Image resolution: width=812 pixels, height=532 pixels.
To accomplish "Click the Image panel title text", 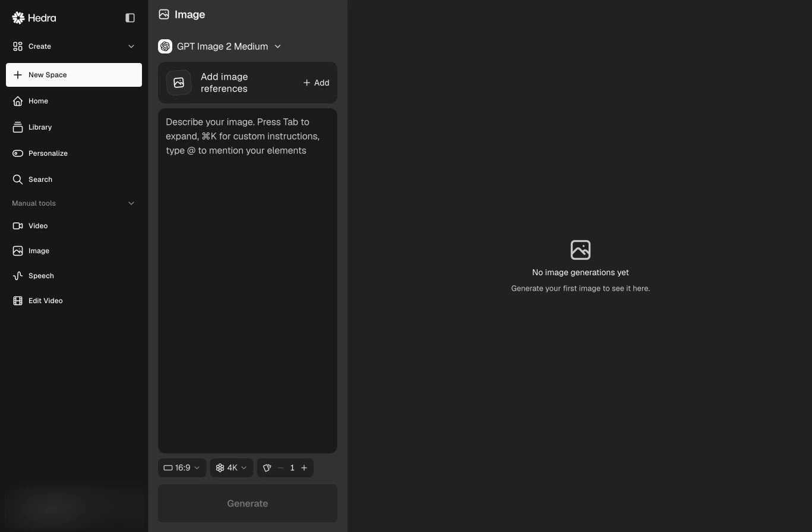I will (190, 14).
